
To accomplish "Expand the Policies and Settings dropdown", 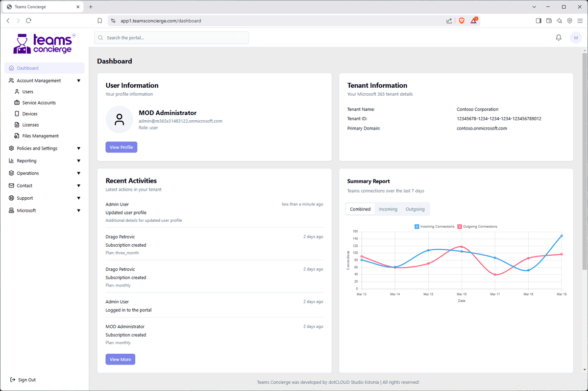I will tap(78, 148).
